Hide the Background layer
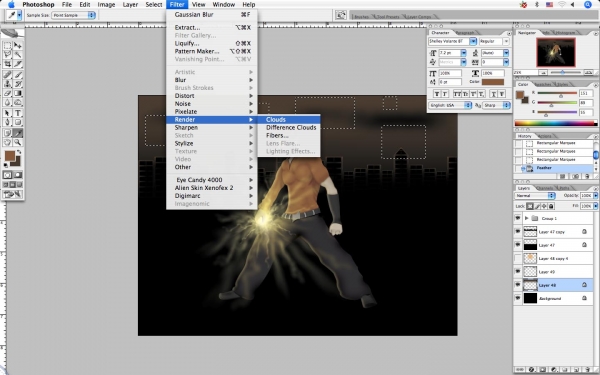600x375 pixels. pyautogui.click(x=518, y=298)
